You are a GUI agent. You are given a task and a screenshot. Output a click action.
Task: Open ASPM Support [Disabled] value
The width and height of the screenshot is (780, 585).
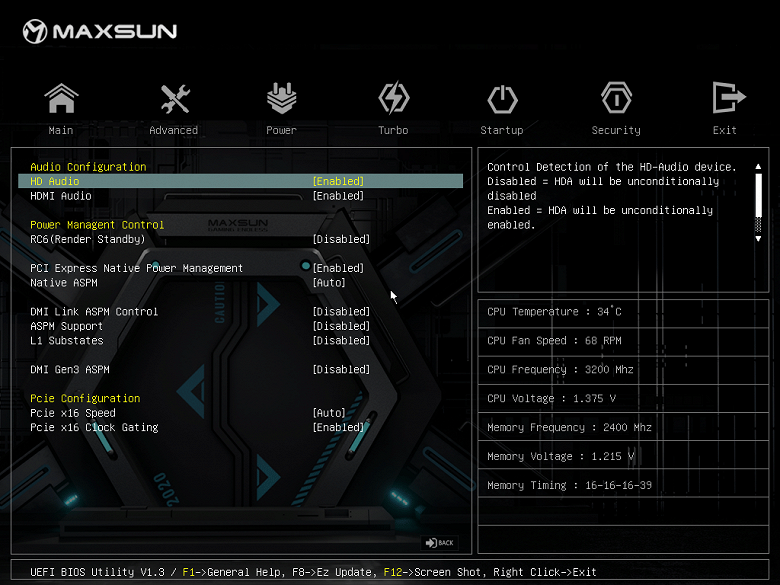[x=341, y=326]
